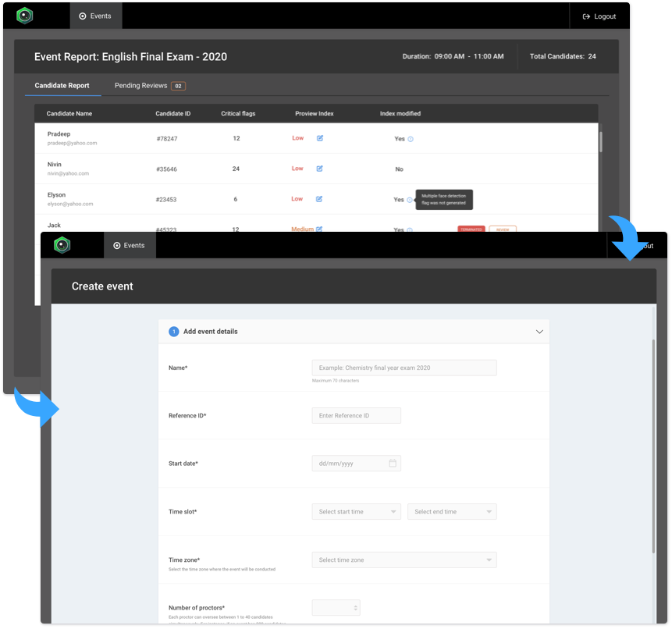This screenshot has width=672, height=629.
Task: Focus the event Name input field
Action: point(404,368)
